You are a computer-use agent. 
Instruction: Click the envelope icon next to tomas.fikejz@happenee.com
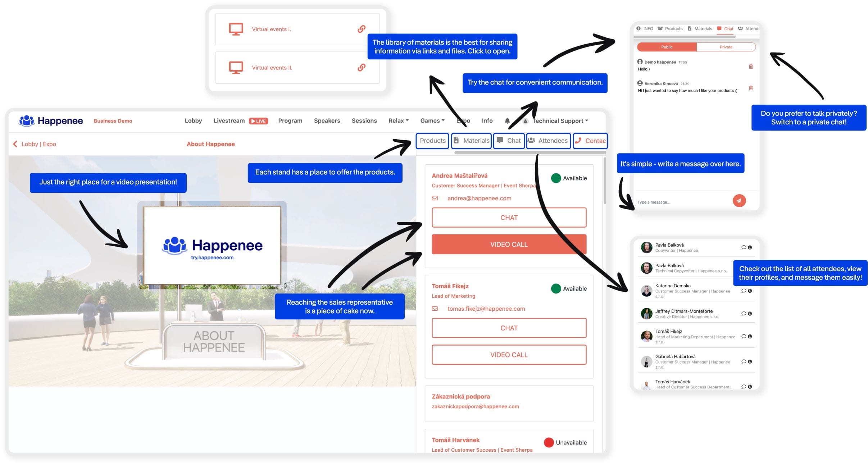point(435,309)
